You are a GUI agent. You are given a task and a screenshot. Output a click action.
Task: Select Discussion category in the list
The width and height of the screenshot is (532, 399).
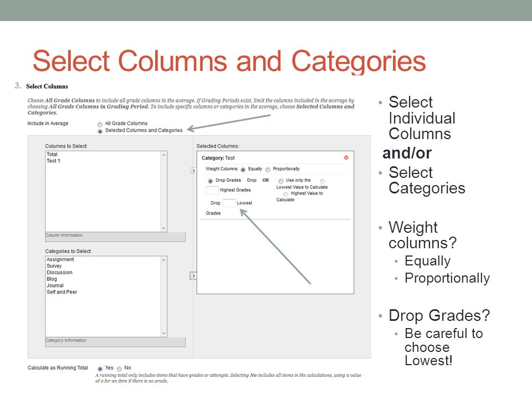(59, 273)
